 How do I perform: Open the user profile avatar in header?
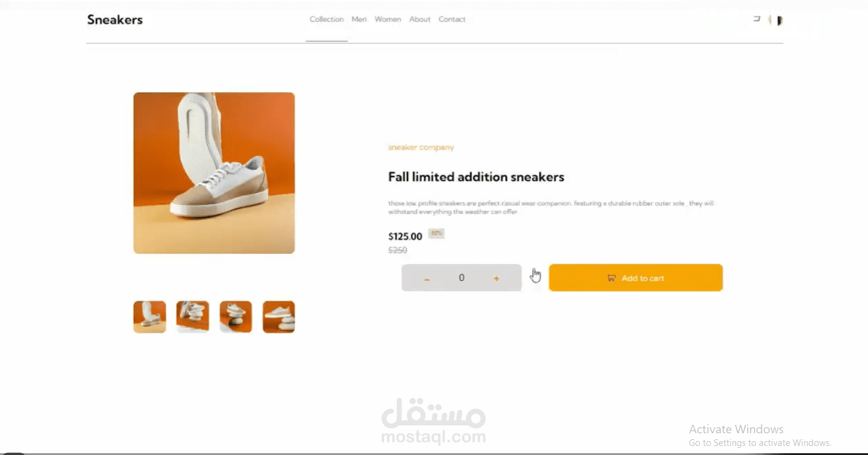(x=776, y=20)
